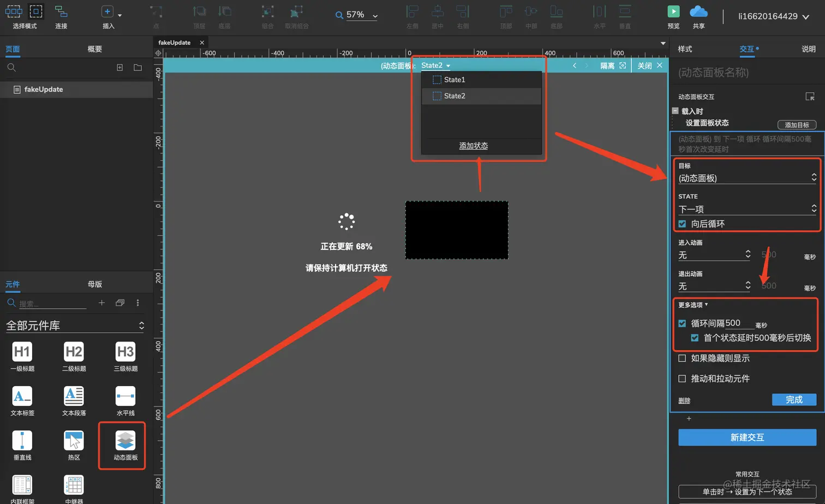Select the 垂直线 vertical line widget
Image resolution: width=825 pixels, height=504 pixels.
click(x=22, y=445)
